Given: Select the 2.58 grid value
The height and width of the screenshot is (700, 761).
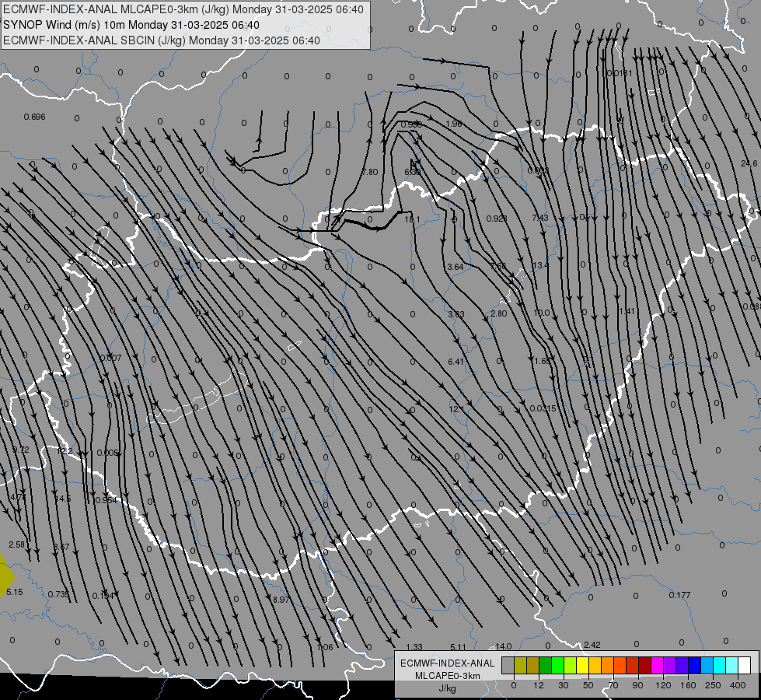Looking at the screenshot, I should 16,544.
